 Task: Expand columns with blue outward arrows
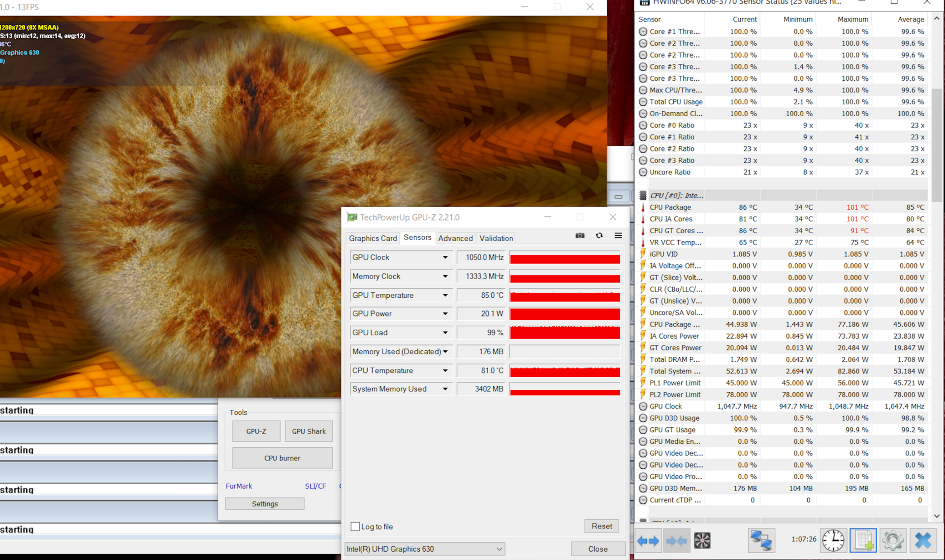coord(648,540)
